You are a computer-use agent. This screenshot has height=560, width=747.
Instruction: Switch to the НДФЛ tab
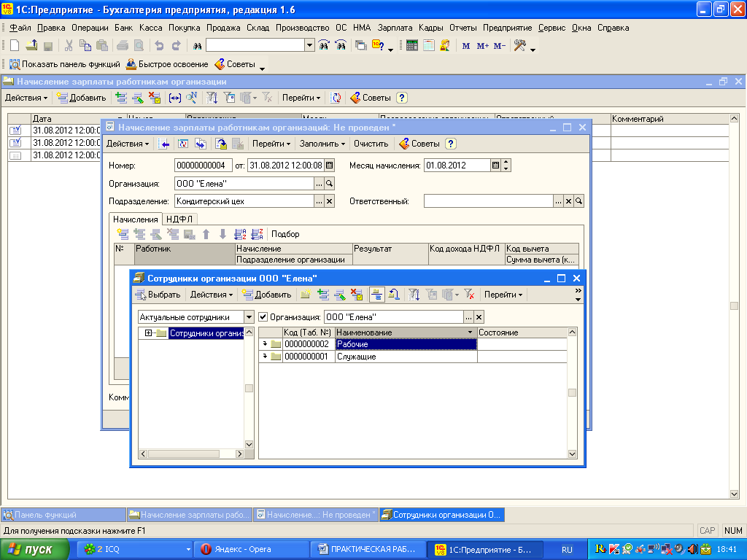[179, 219]
